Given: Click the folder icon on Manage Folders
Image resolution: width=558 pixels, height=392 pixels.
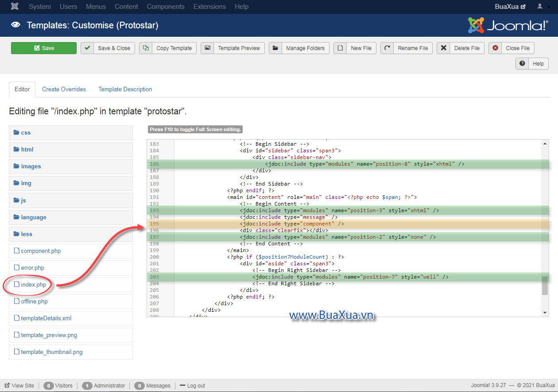Looking at the screenshot, I should coord(275,48).
